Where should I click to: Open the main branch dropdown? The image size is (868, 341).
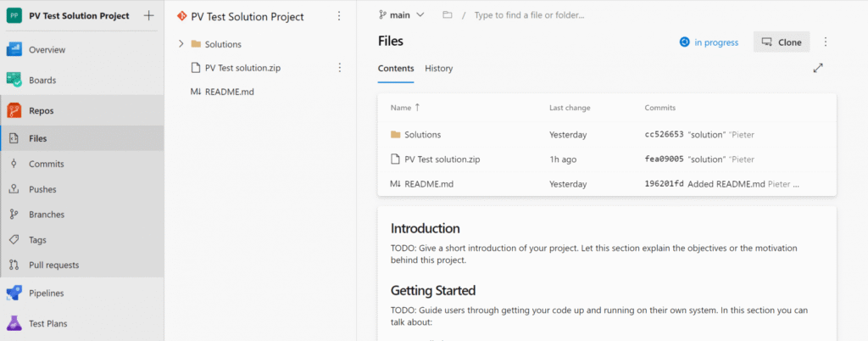click(x=401, y=15)
